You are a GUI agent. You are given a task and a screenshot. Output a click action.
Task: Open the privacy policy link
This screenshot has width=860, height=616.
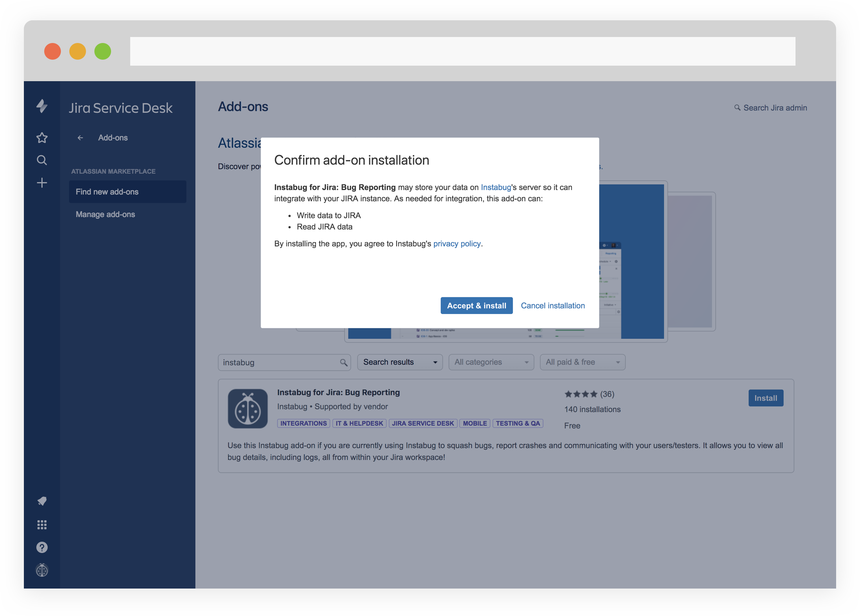[x=457, y=244]
